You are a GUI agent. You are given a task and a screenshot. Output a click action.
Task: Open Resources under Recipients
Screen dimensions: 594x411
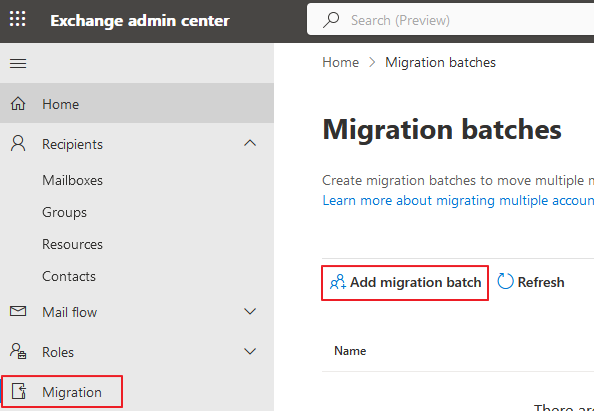pyautogui.click(x=72, y=244)
